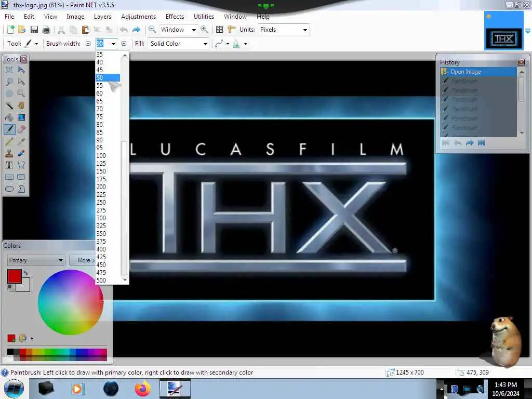
Task: Click the Redo arrow in toolbar
Action: pos(137,30)
